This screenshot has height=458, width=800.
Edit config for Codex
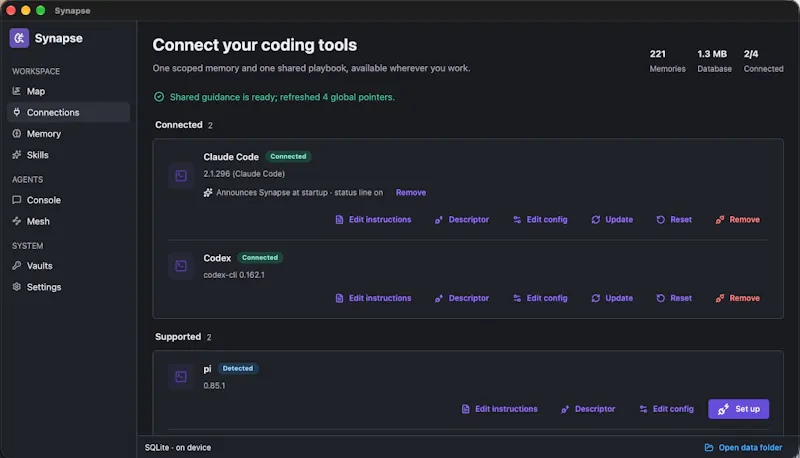(x=540, y=298)
